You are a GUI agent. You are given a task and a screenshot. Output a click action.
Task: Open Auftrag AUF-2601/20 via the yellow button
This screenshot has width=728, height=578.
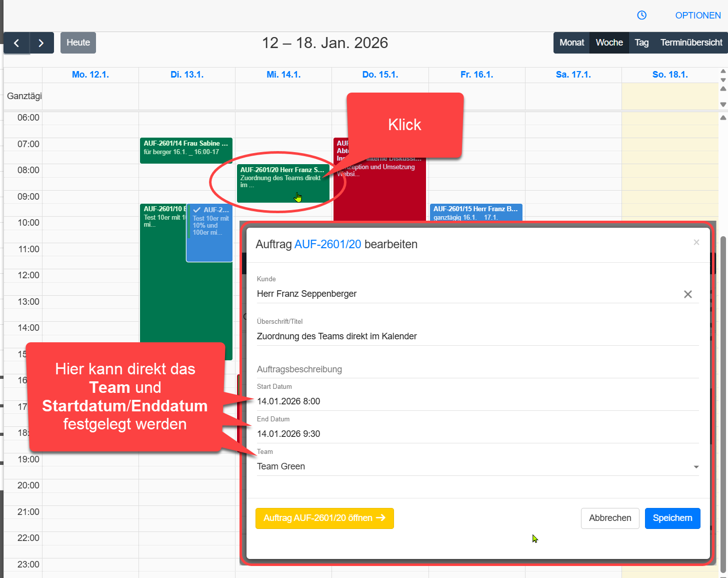[x=324, y=518]
